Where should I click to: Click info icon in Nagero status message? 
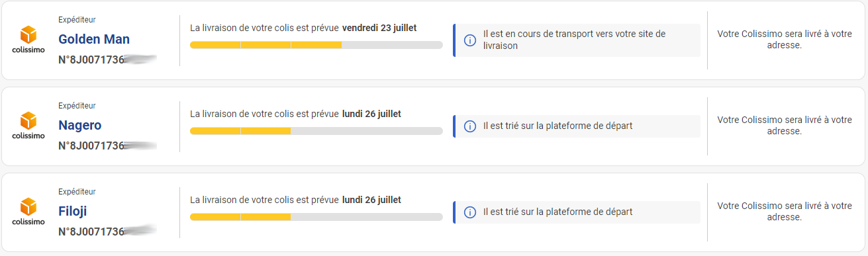[470, 126]
